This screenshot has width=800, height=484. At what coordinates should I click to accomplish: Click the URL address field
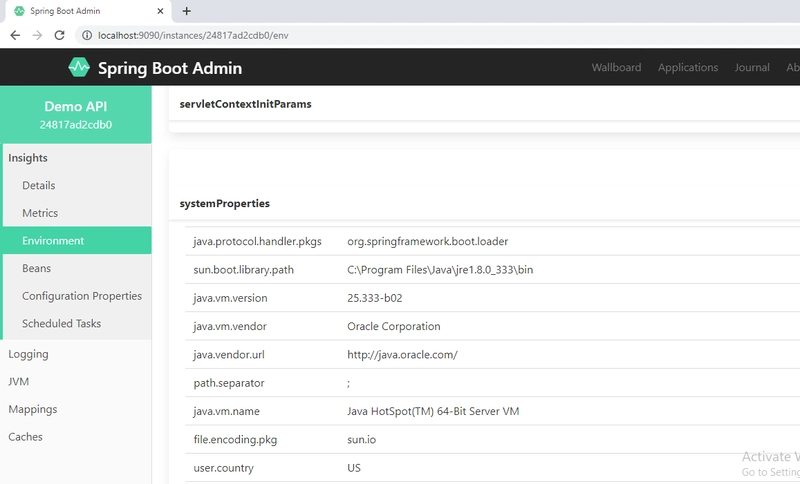[x=439, y=35]
